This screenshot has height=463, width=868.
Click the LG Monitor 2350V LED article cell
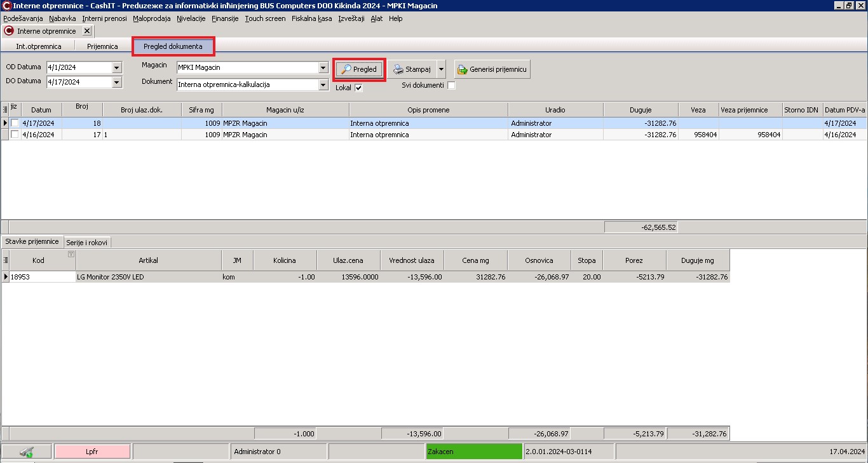(149, 277)
